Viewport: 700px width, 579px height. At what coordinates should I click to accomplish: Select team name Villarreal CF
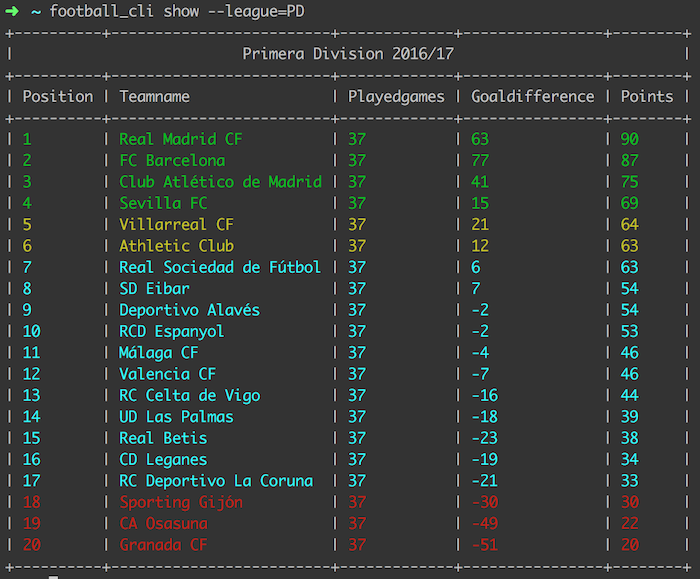tap(176, 224)
